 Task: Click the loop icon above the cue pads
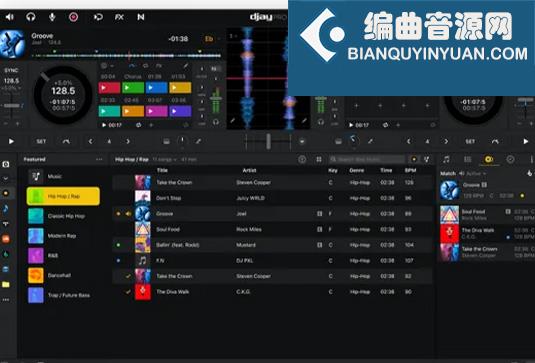click(145, 66)
